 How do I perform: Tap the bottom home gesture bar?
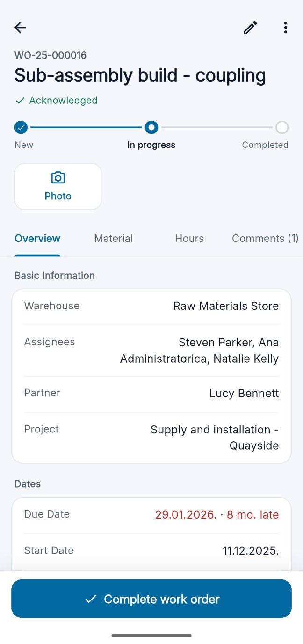click(151, 636)
